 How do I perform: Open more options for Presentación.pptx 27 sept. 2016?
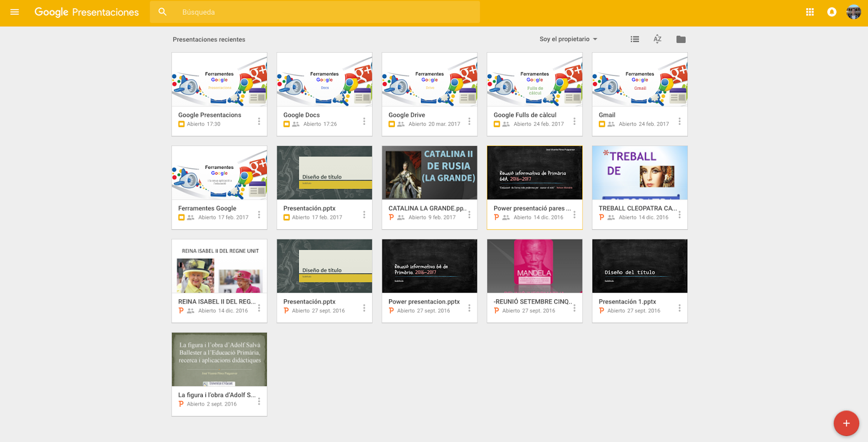point(364,308)
